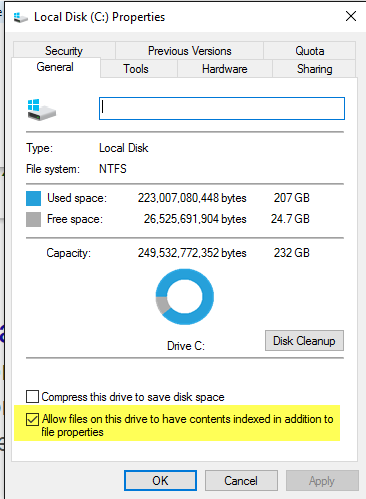The width and height of the screenshot is (366, 499).
Task: Close the Local Disk Properties dialog
Action: tap(351, 16)
